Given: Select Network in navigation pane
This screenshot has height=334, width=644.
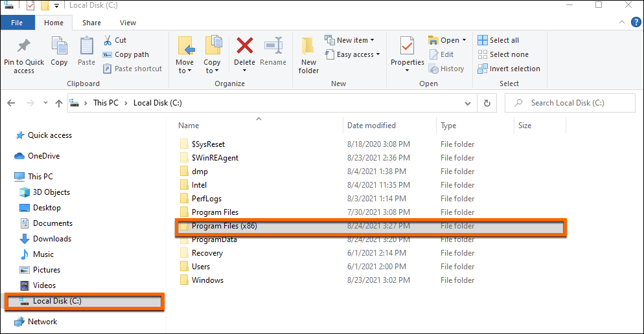Looking at the screenshot, I should (36, 322).
